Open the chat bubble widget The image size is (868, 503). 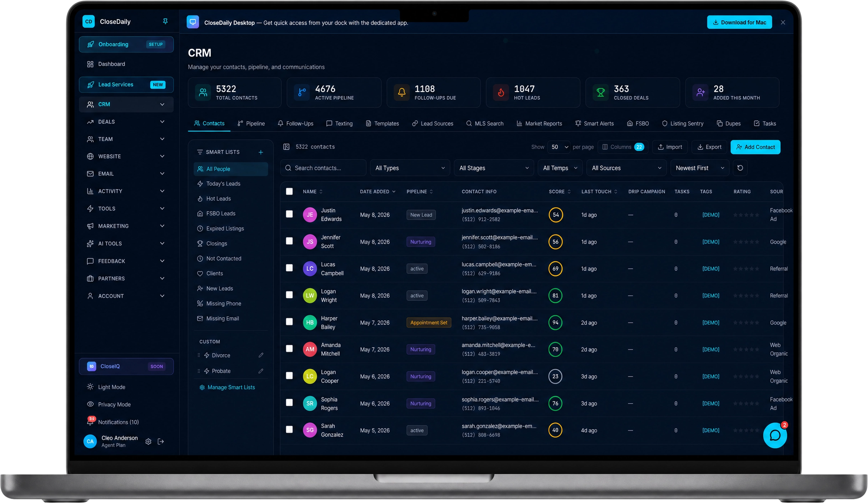775,435
